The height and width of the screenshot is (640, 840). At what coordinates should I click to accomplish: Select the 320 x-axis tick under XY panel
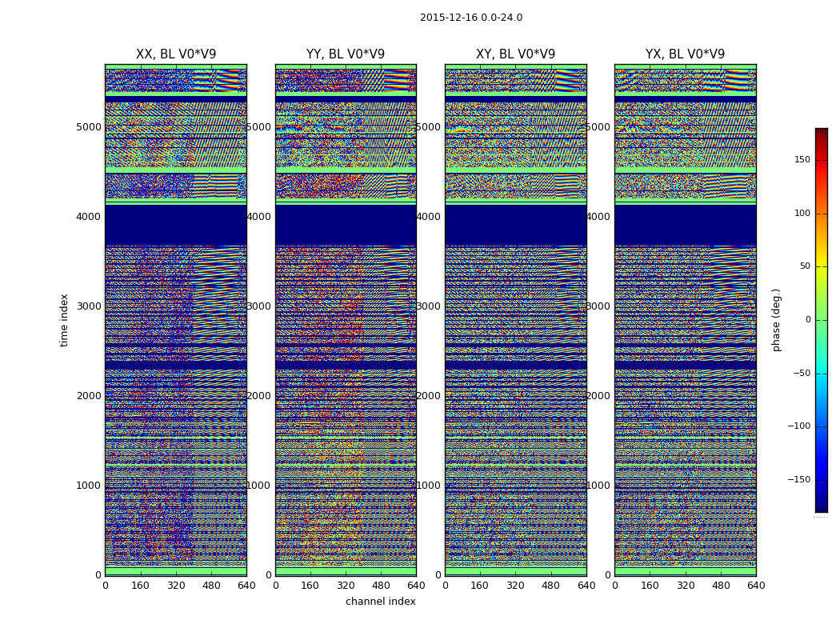coord(515,586)
